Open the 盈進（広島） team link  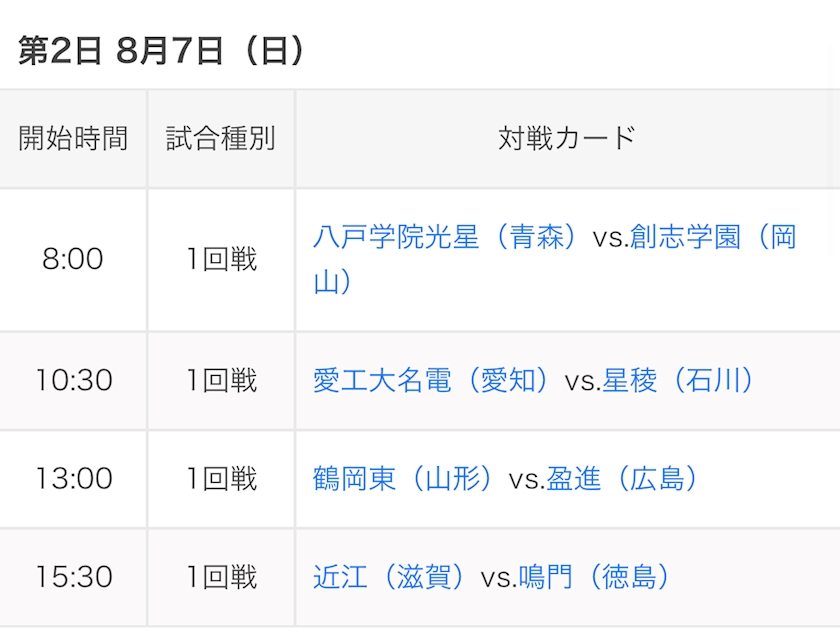(x=625, y=479)
